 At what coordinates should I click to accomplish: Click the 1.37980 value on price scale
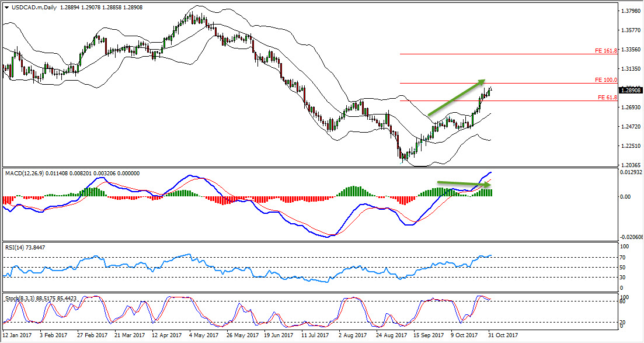point(631,11)
